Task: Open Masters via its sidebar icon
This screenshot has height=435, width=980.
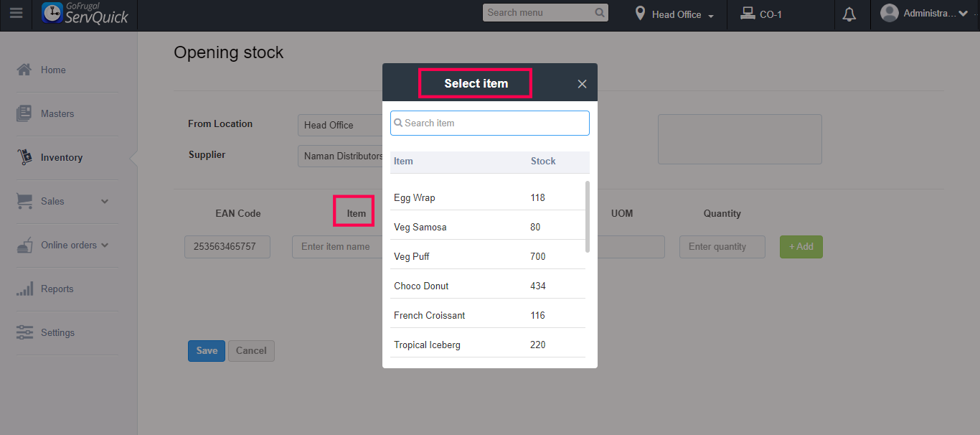Action: tap(24, 113)
